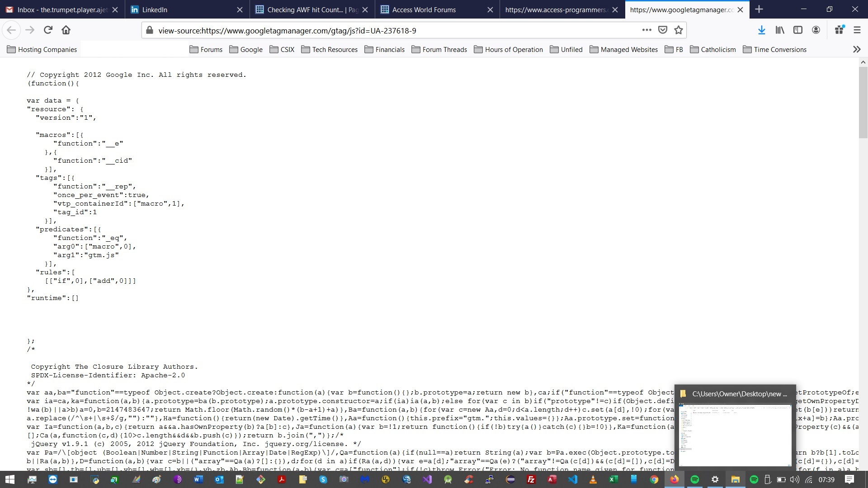This screenshot has width=868, height=488.
Task: Click the vertical page scrollbar thumb
Action: 863,102
